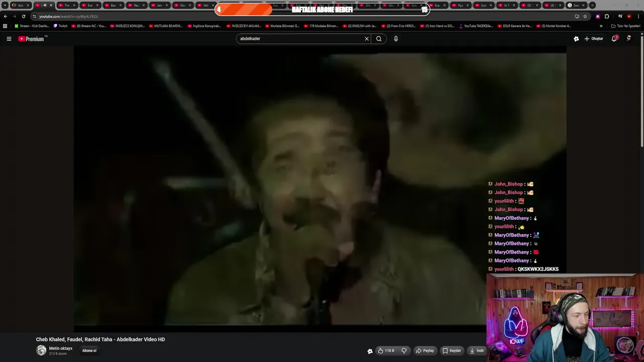Switch to the first 'Ana' tab

[20, 5]
